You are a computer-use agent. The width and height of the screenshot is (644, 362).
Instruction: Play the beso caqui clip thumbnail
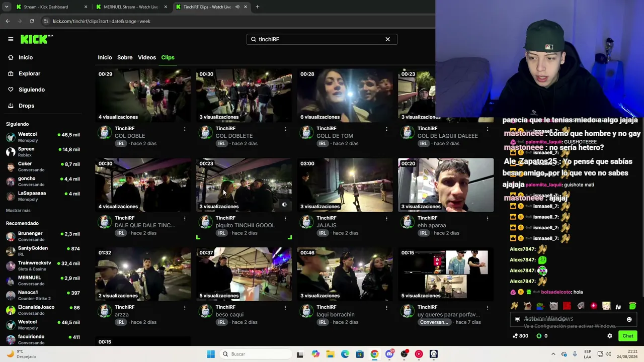(244, 274)
